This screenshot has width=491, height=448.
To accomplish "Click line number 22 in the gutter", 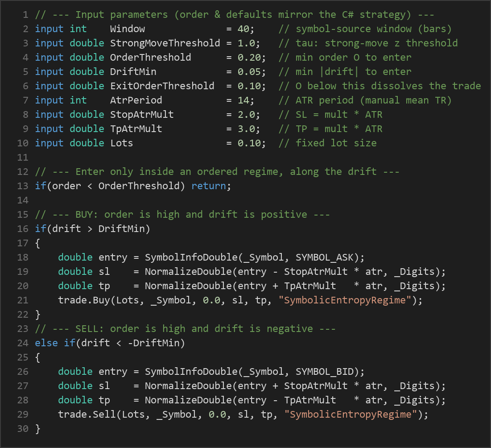I will (23, 314).
